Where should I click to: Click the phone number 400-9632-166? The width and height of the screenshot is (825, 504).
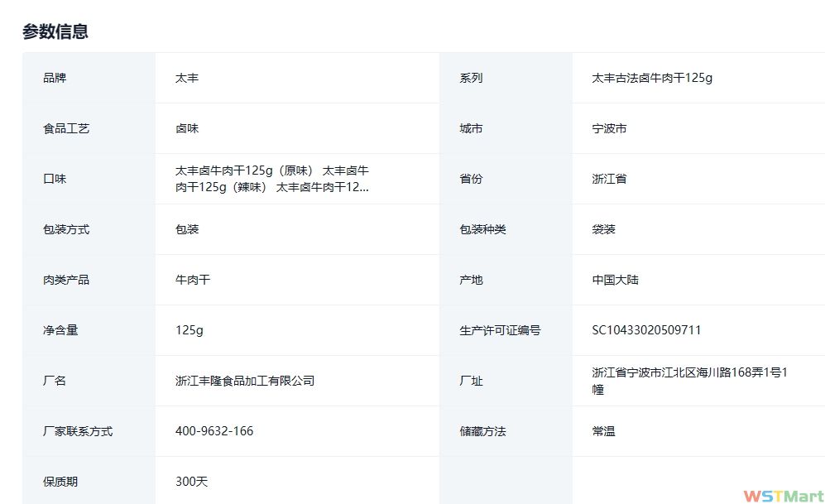click(x=214, y=431)
